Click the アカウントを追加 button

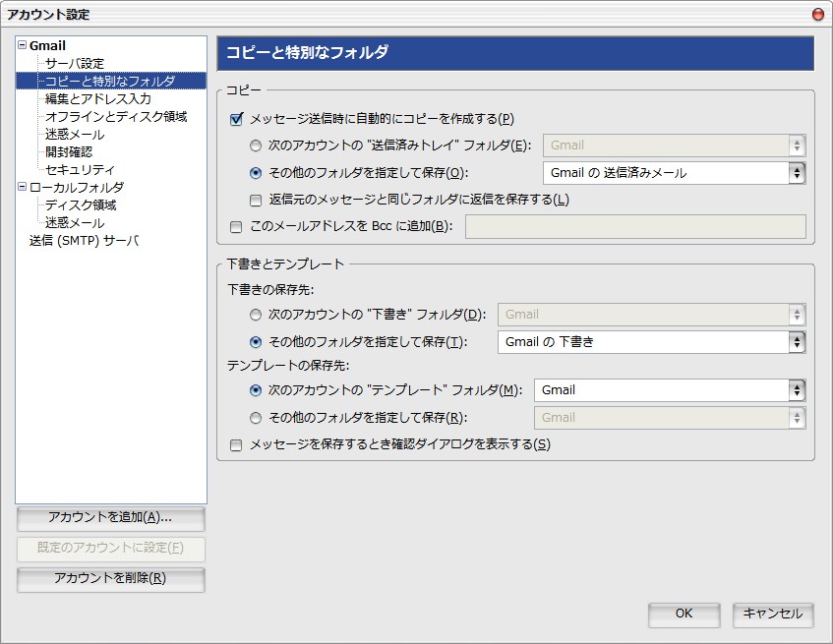pos(110,518)
